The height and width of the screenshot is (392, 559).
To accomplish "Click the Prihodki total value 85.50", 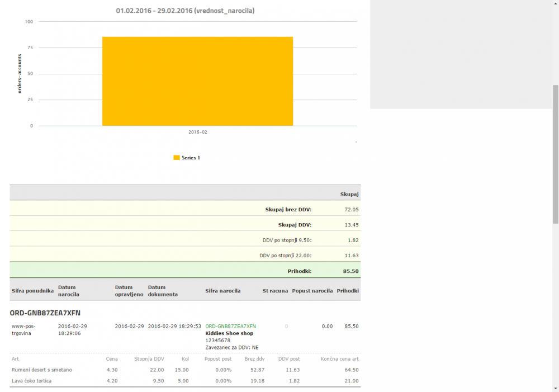I will (x=350, y=271).
